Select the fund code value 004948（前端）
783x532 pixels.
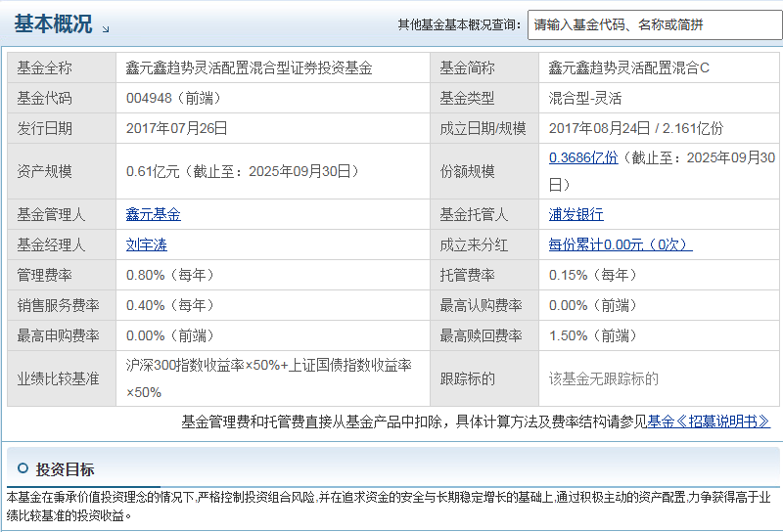click(174, 99)
